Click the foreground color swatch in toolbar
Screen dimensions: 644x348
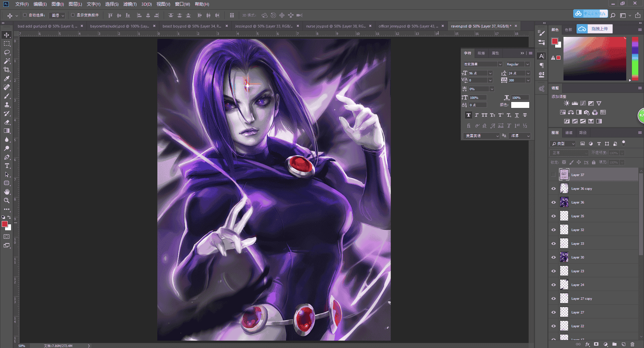(x=5, y=224)
